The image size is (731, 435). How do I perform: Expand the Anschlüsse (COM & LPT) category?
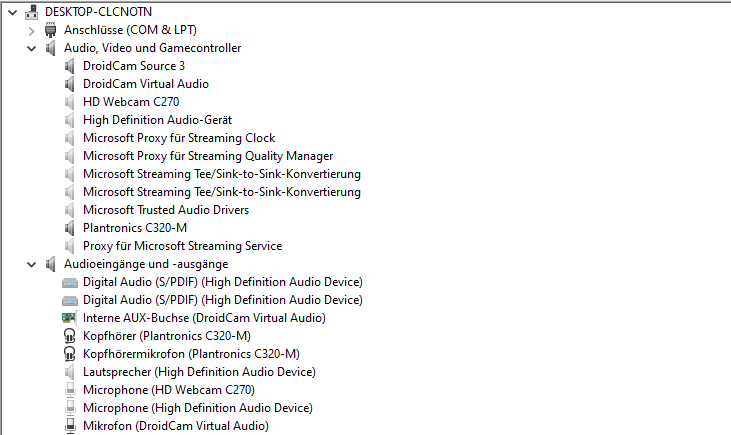31,31
